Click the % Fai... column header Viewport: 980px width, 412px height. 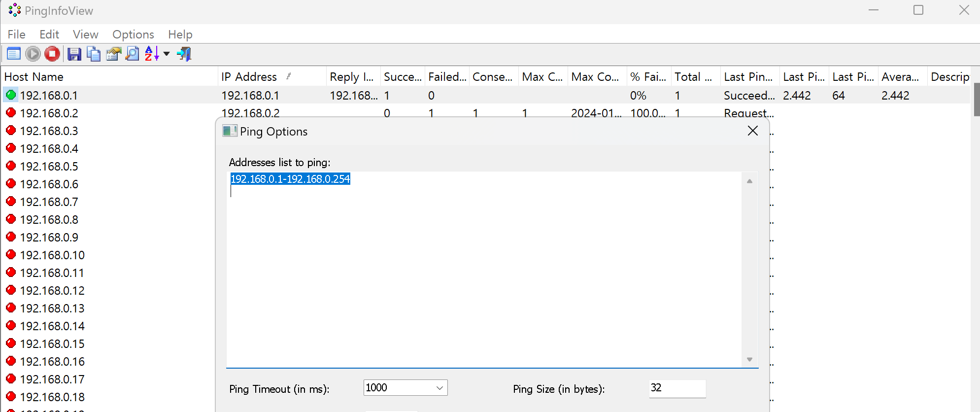[649, 77]
